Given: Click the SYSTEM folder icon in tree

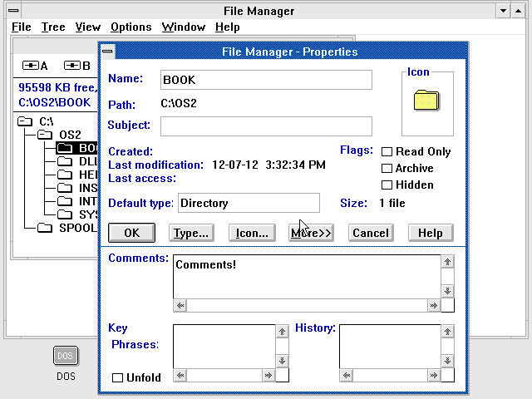Looking at the screenshot, I should (65, 214).
